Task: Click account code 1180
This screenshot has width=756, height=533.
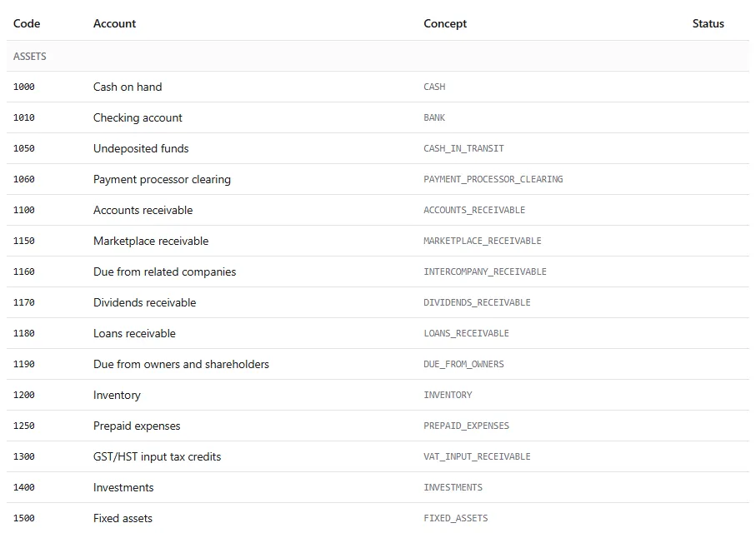Action: [x=23, y=333]
